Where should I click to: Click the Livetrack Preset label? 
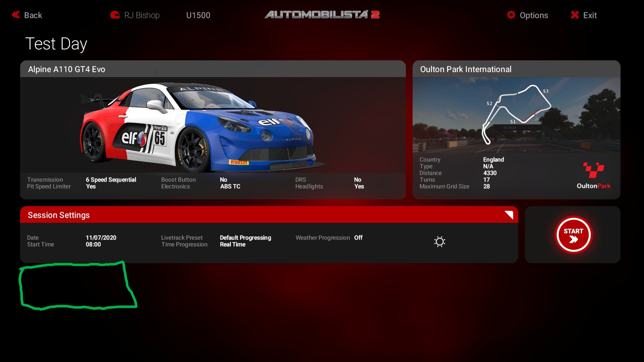pos(182,238)
